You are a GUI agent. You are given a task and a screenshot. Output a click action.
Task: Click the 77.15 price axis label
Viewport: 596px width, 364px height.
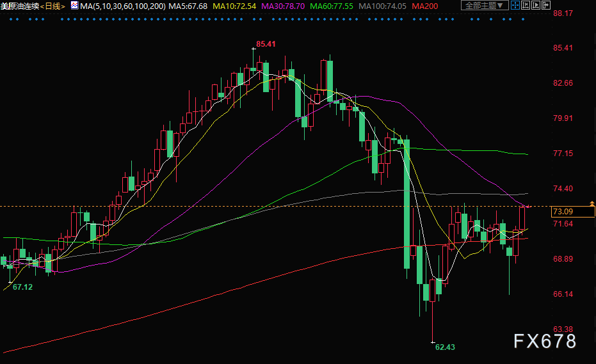point(563,153)
